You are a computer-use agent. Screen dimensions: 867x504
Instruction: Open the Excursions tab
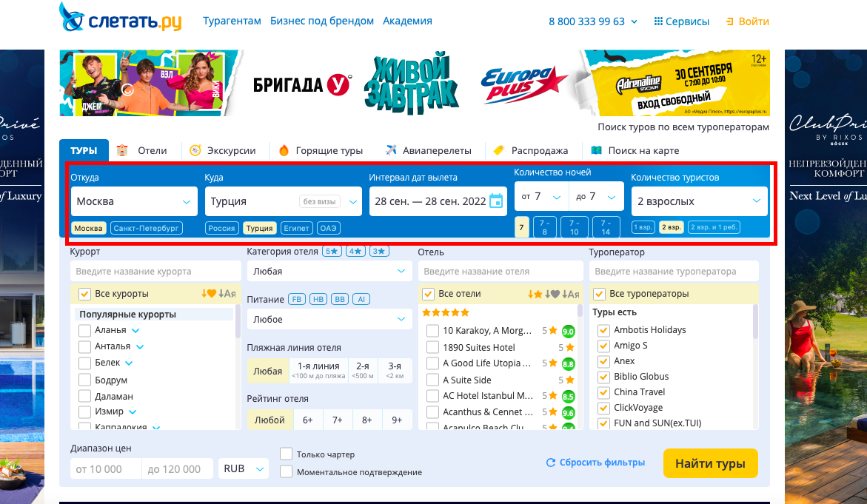pos(223,150)
